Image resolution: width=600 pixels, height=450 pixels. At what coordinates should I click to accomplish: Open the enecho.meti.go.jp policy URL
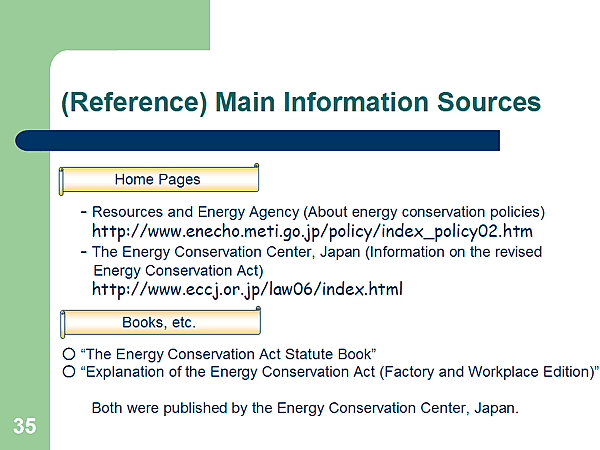pyautogui.click(x=312, y=232)
